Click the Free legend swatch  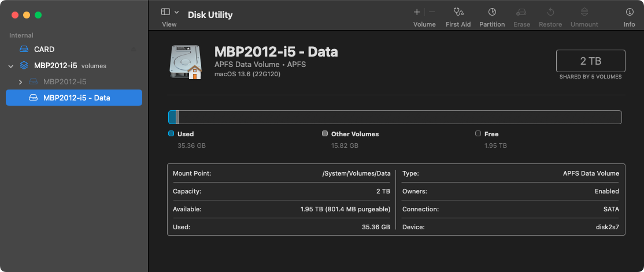(478, 134)
